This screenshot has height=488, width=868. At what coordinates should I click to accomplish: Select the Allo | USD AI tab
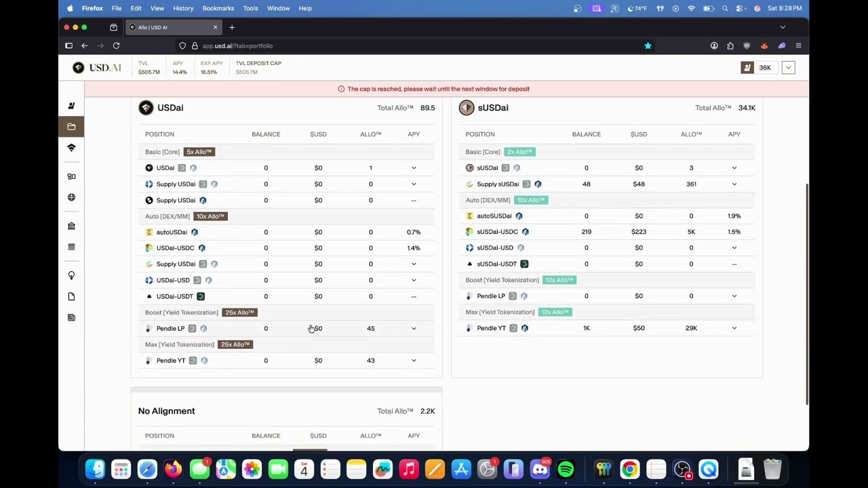[x=173, y=27]
